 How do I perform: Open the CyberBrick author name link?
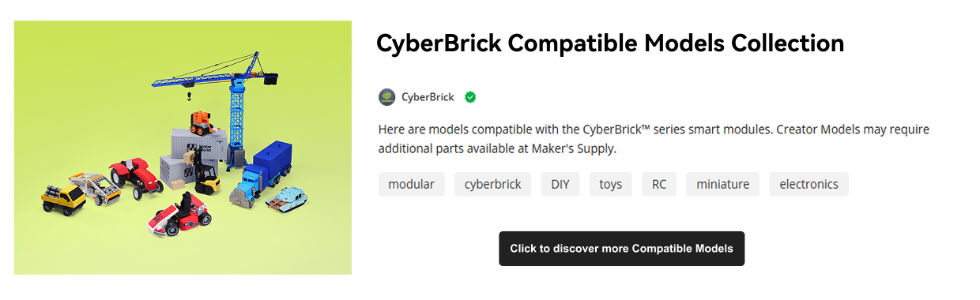(428, 97)
